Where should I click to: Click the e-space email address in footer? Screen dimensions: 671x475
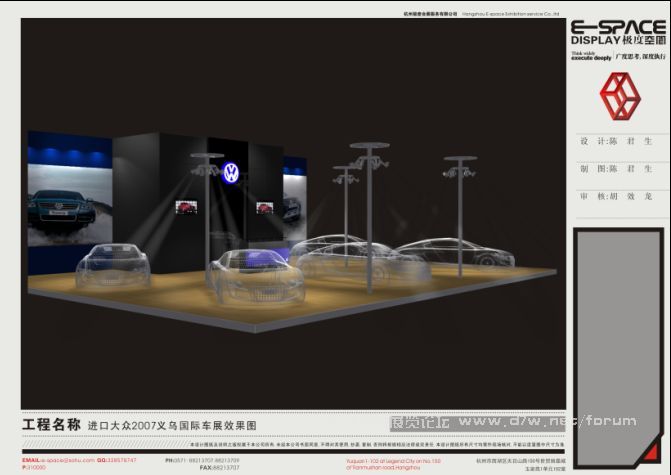coord(58,460)
